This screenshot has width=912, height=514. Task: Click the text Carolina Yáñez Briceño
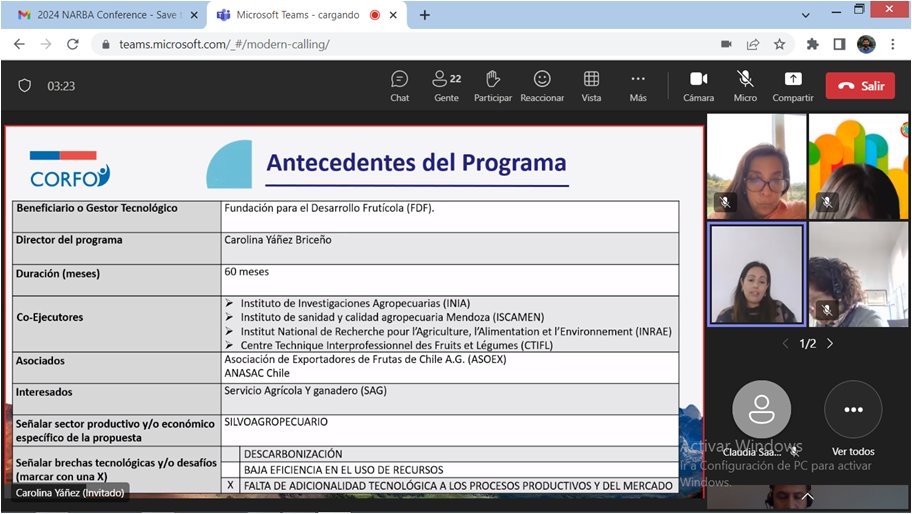[278, 240]
